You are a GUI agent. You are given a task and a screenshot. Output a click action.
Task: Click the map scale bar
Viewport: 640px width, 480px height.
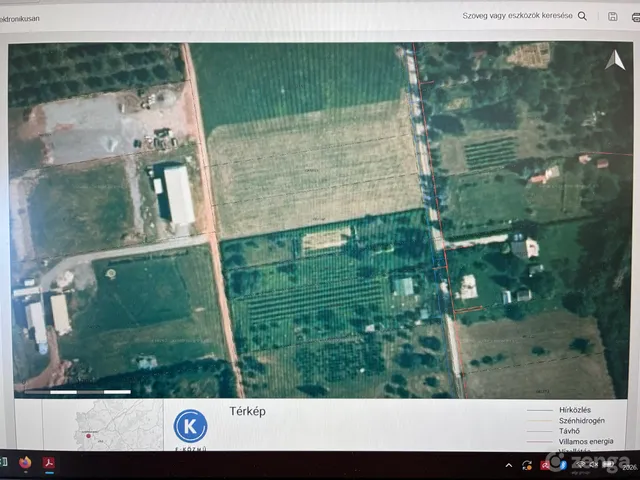coord(78,392)
